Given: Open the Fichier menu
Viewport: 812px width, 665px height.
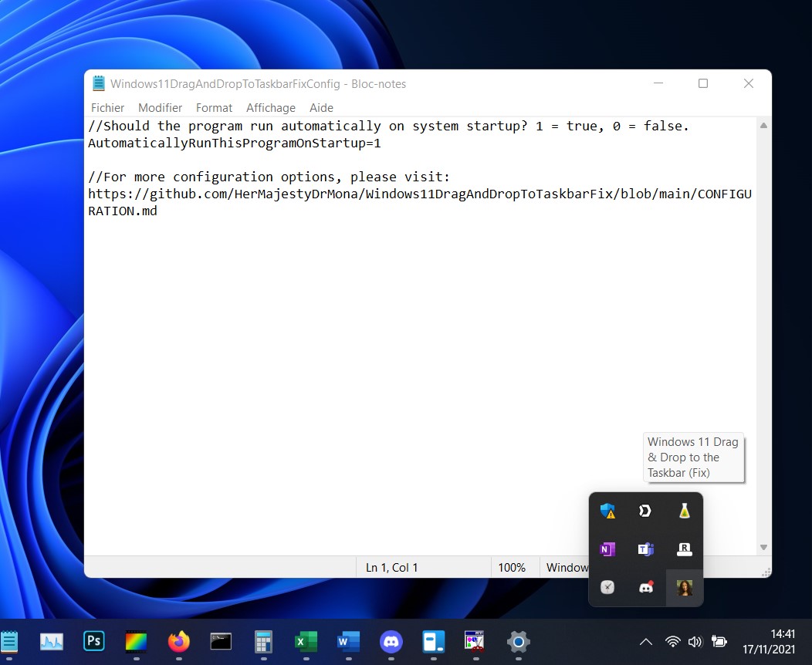Looking at the screenshot, I should tap(108, 108).
